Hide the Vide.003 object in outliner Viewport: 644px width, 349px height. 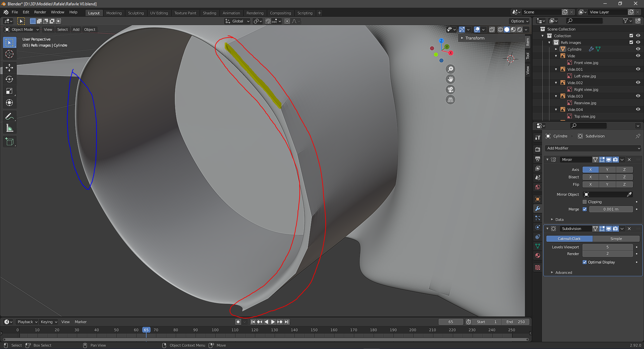pos(638,96)
